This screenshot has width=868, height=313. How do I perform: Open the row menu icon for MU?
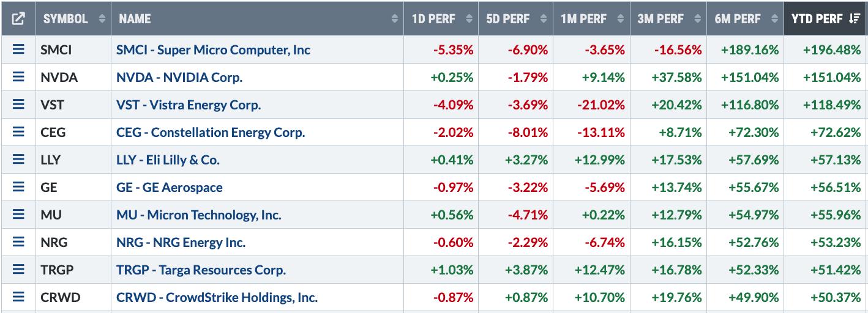[18, 215]
